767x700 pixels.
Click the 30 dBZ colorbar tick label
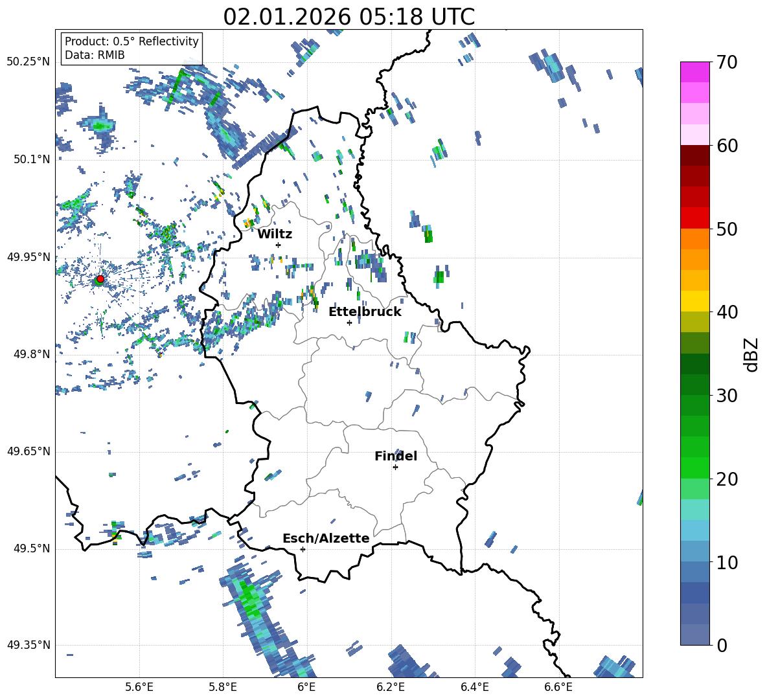coord(726,396)
